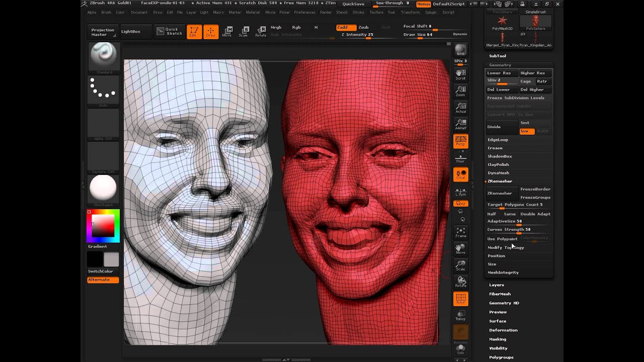The width and height of the screenshot is (644, 362).
Task: Open the Document menu
Action: 139,12
